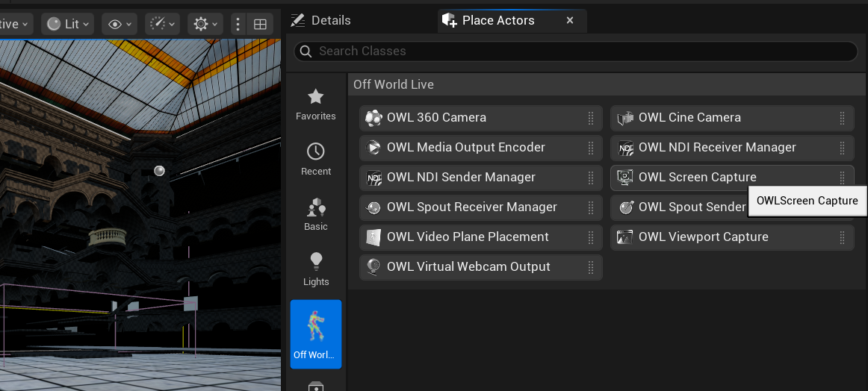The image size is (868, 391).
Task: Click drag handle on OWL NDI Receiver Manager
Action: coord(842,148)
